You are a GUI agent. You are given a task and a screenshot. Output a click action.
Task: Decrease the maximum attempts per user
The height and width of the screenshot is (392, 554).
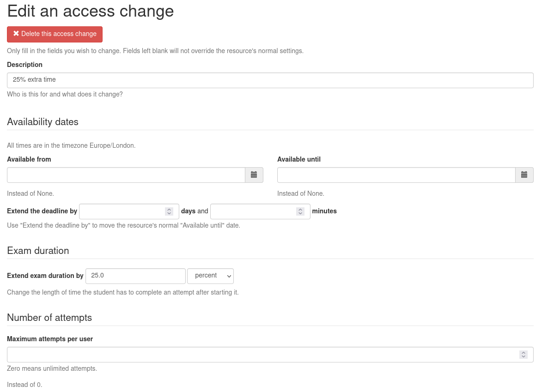[x=523, y=357]
